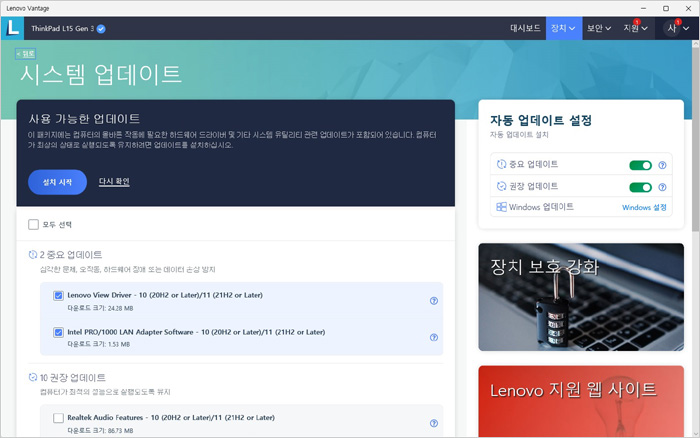Check the Realtek Audio Features checkbox

coord(58,417)
